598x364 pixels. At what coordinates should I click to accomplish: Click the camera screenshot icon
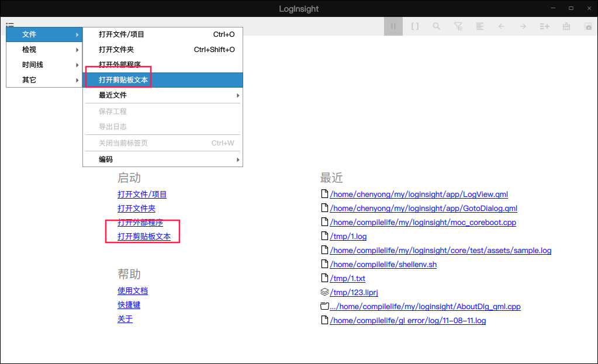588,26
